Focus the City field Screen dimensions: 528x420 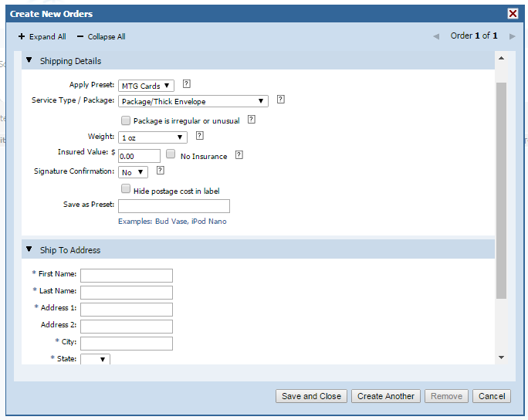point(127,344)
